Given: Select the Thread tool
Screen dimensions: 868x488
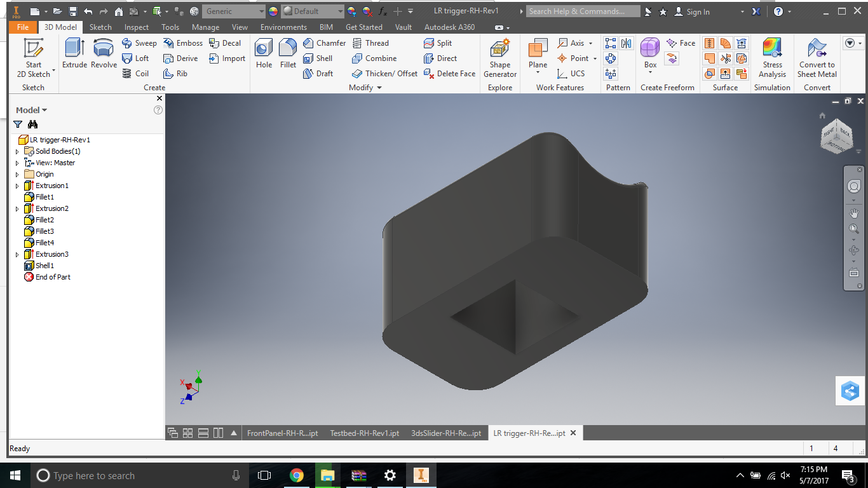Looking at the screenshot, I should (370, 43).
